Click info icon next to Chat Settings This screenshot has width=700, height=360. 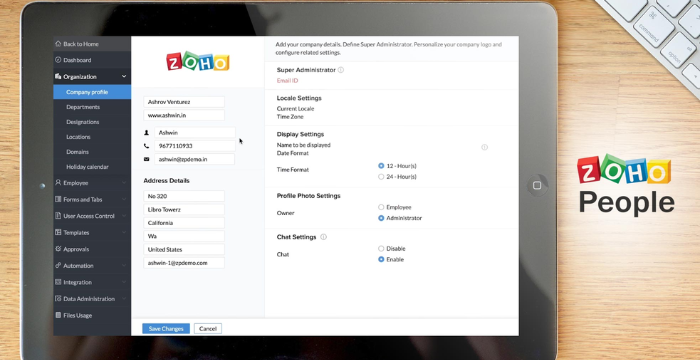324,237
